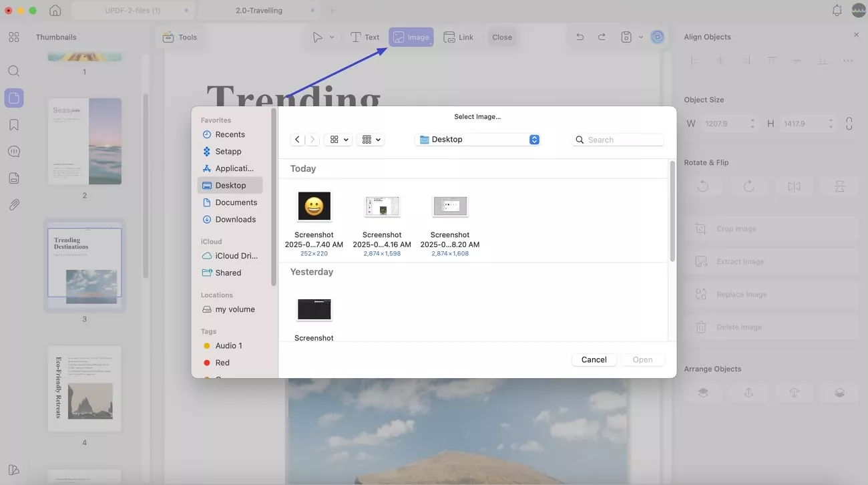Open the Desktop folder location dropdown
Viewport: 868px width, 485px height.
[477, 140]
